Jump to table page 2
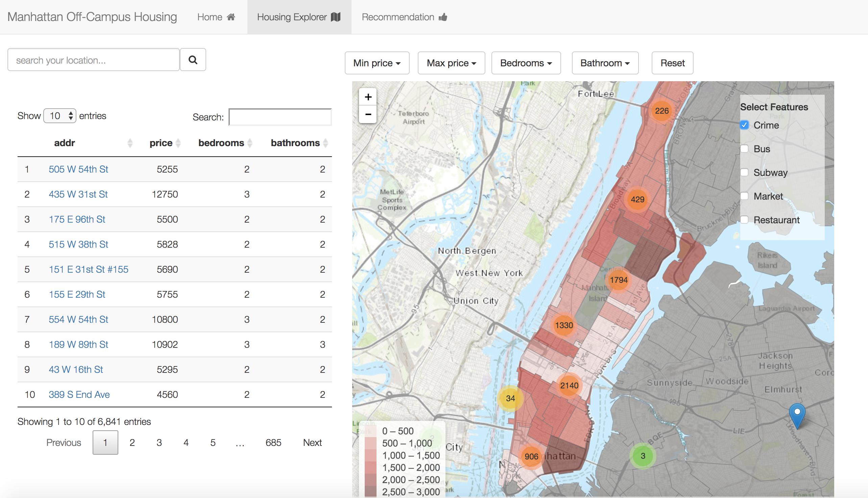The image size is (868, 498). pyautogui.click(x=132, y=442)
